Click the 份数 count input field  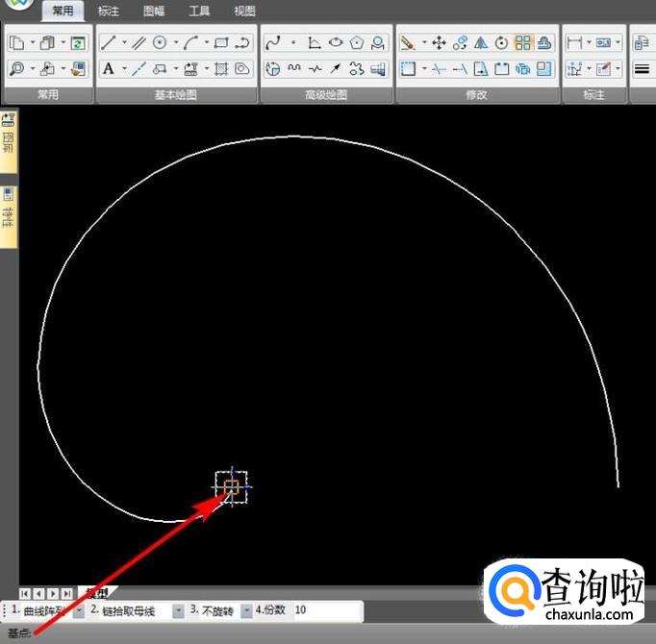point(325,611)
